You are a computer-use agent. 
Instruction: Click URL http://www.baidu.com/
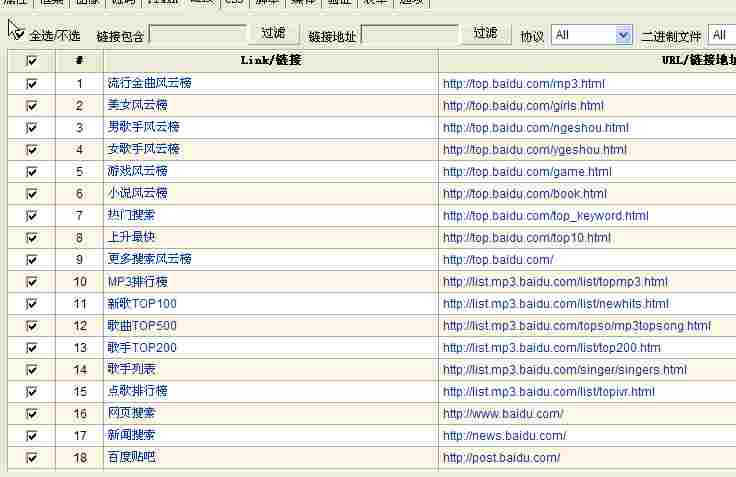tap(503, 414)
